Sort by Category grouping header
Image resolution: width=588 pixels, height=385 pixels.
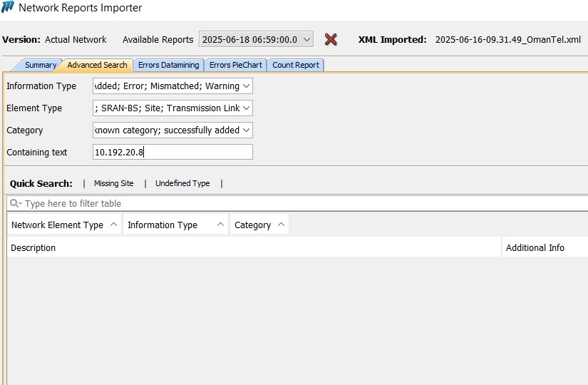(259, 225)
